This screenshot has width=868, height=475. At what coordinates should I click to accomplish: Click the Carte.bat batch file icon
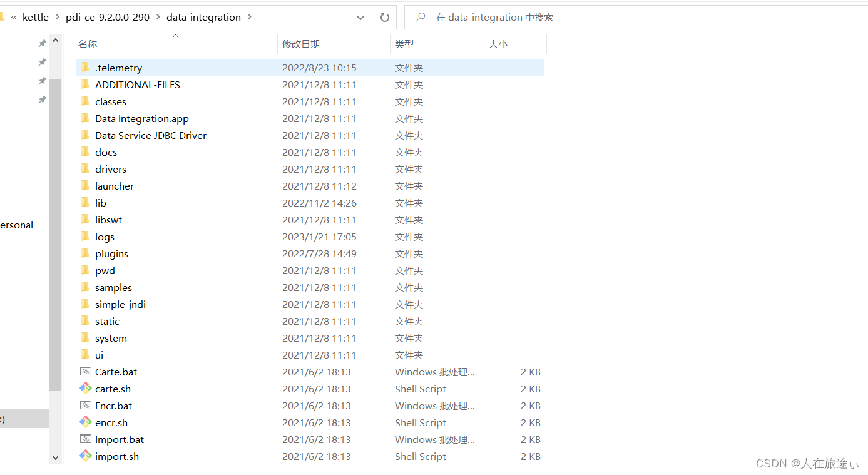coord(86,372)
